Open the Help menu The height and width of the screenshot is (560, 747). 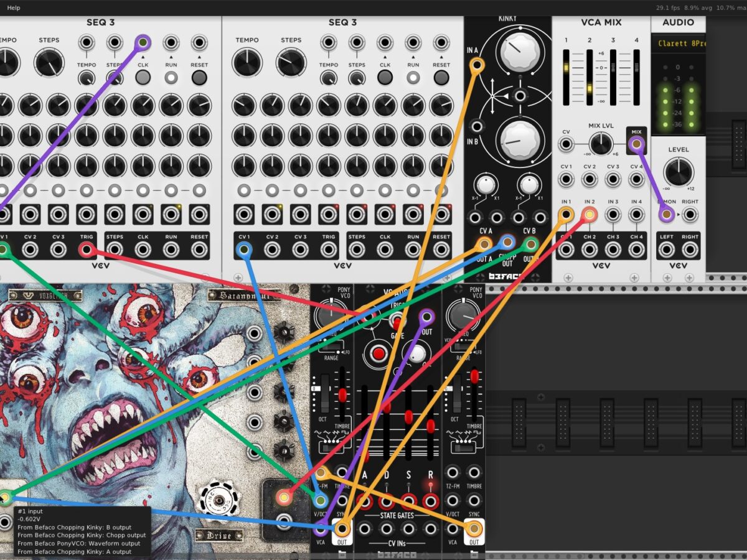(14, 7)
